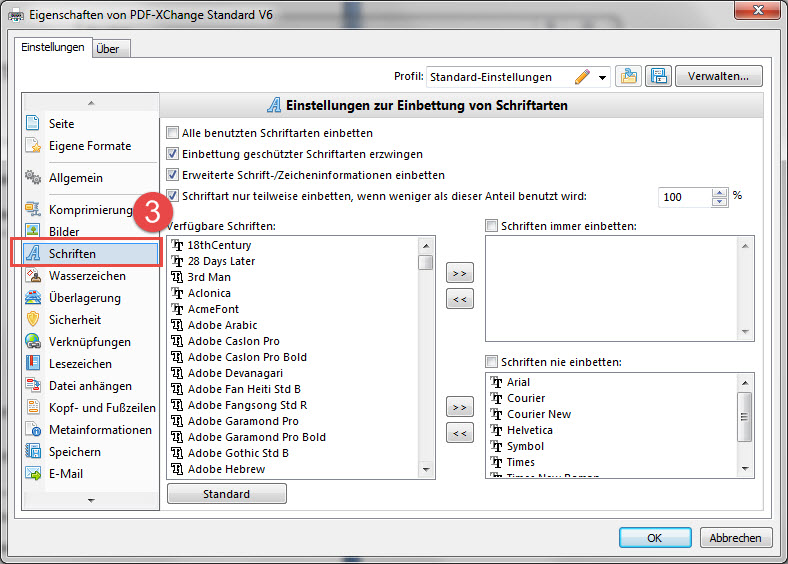Screen dimensions: 788x564
Task: Click the Komprimierung icon in sidebar
Action: click(33, 209)
